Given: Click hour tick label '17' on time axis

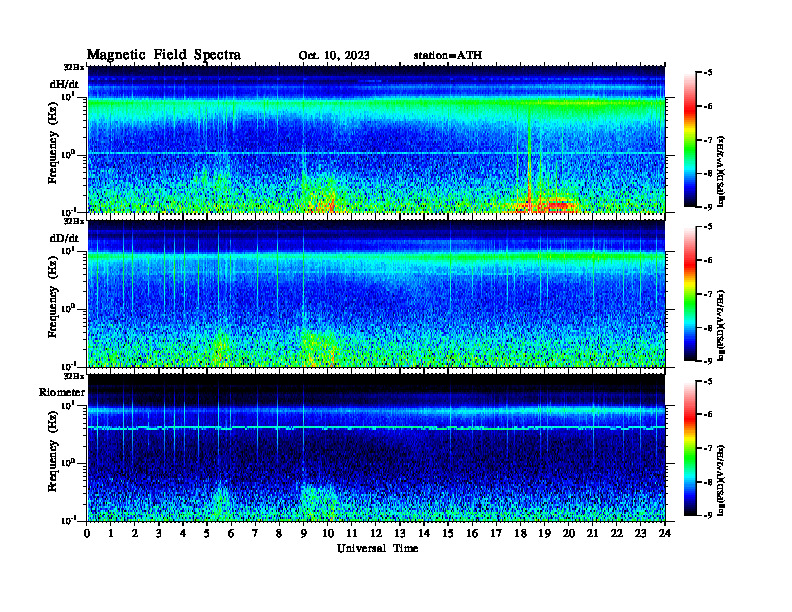Looking at the screenshot, I should coord(496,533).
